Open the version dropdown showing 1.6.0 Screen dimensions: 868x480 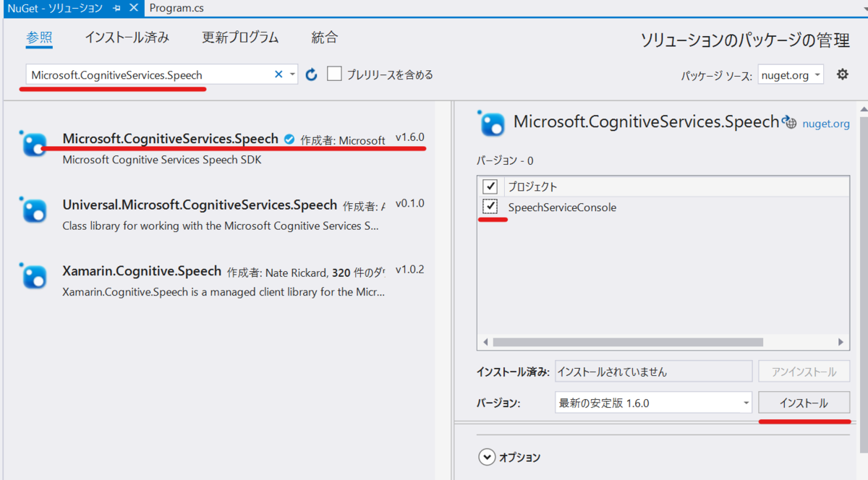click(x=654, y=403)
